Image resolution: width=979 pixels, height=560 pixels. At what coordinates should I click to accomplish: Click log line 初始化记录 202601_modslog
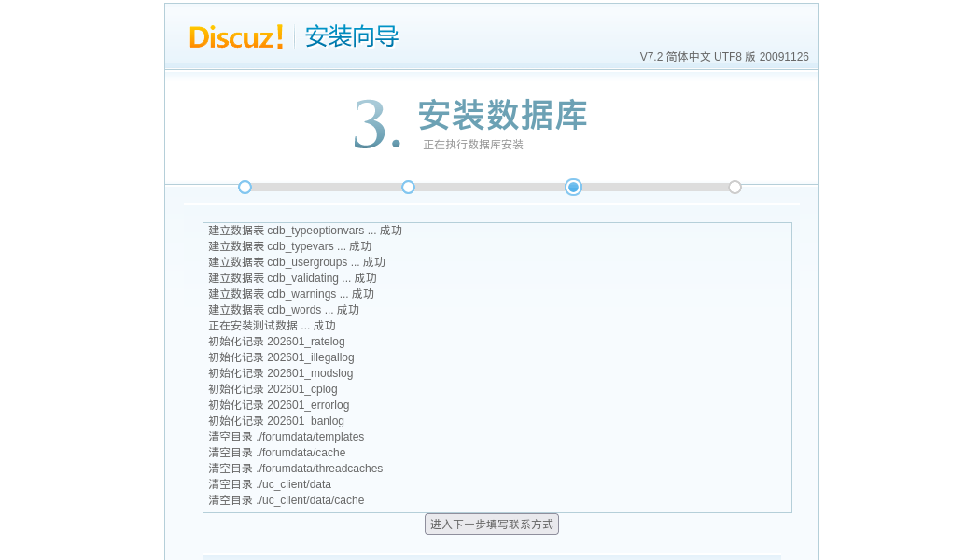(280, 373)
